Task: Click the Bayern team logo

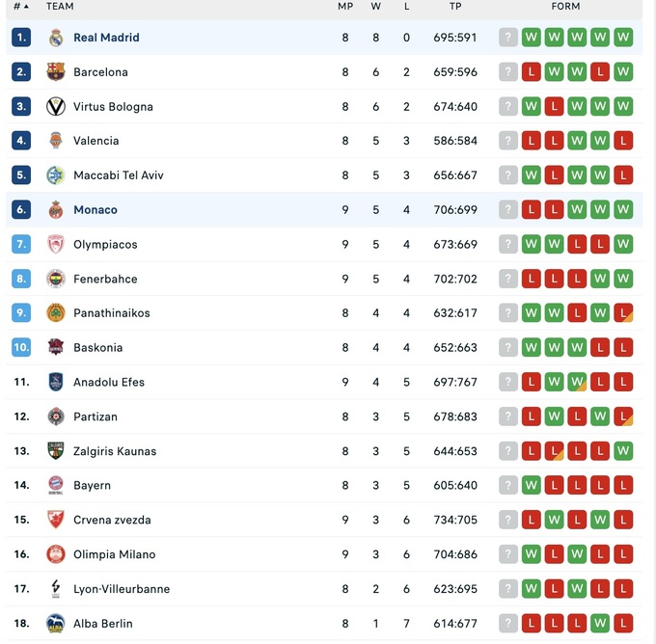Action: point(56,486)
